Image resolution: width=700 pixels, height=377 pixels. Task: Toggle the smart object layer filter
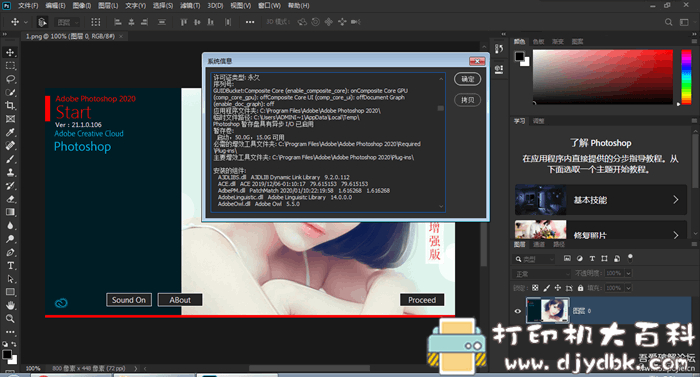[617, 258]
